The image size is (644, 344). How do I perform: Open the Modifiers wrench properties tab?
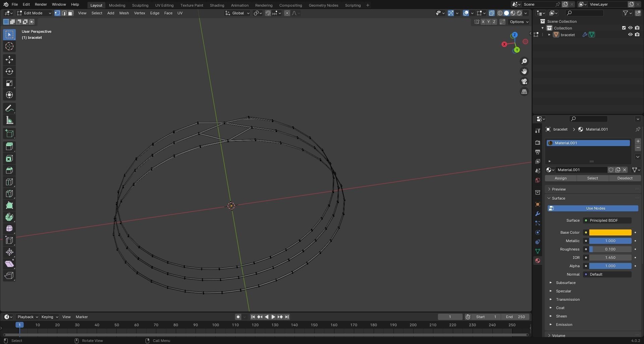tap(537, 214)
